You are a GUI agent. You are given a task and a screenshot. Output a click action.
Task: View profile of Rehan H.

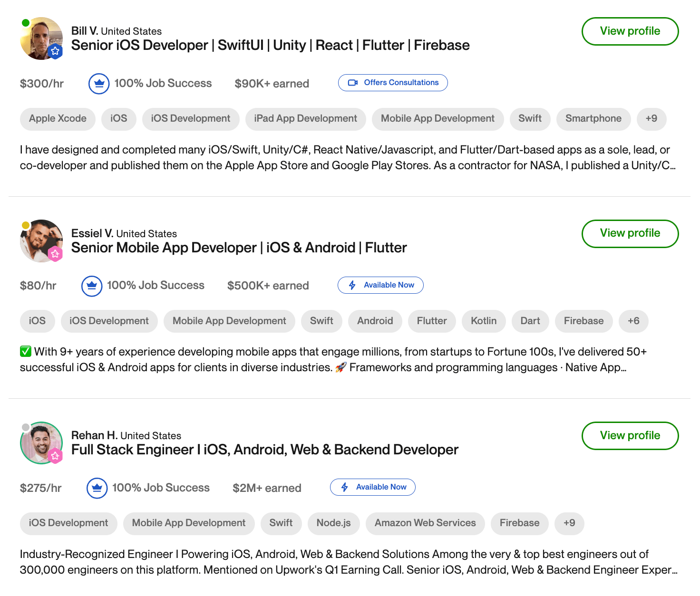coord(630,436)
